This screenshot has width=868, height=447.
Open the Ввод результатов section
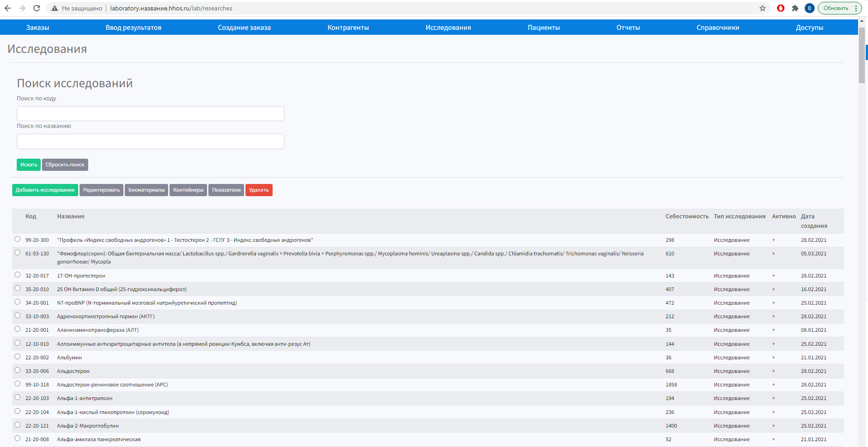133,28
